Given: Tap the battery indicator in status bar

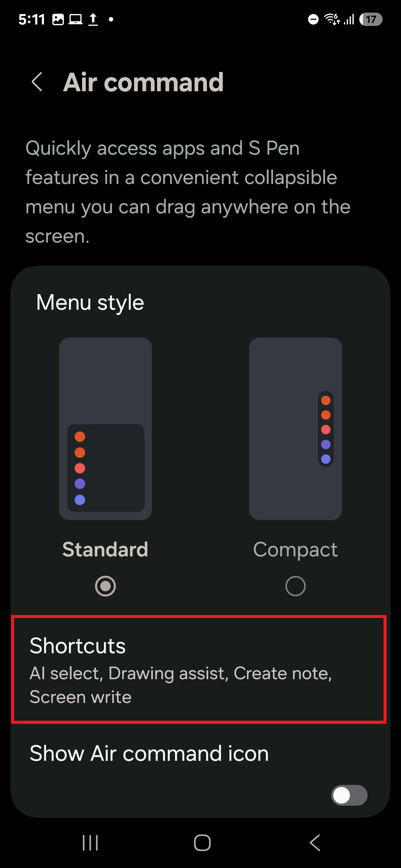Looking at the screenshot, I should tap(371, 19).
